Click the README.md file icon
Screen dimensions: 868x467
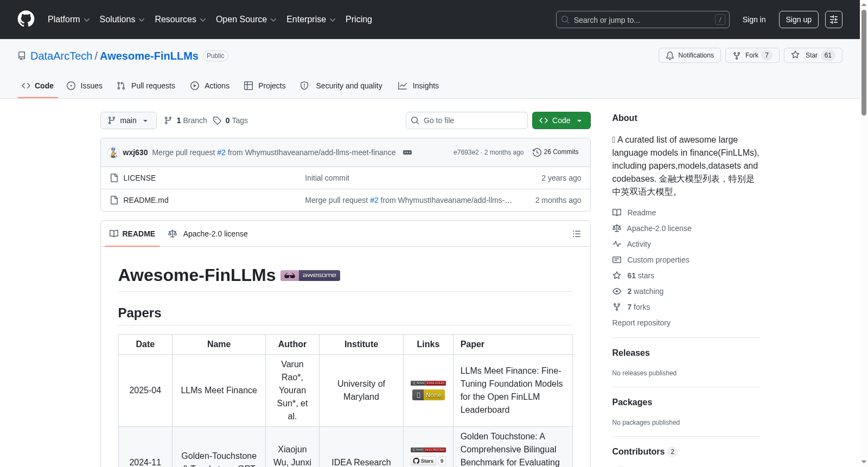tap(114, 200)
